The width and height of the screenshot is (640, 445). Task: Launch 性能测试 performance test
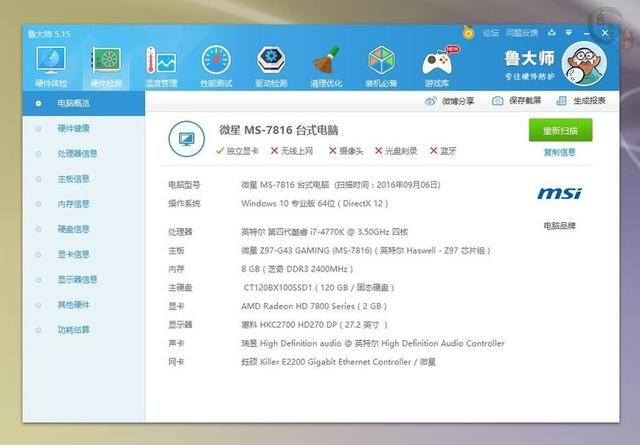point(216,66)
